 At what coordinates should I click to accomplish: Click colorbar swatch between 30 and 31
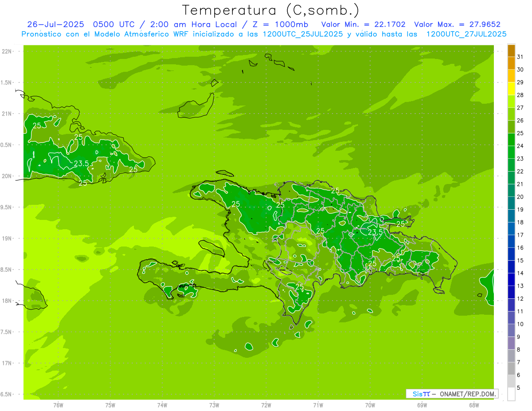coord(511,63)
